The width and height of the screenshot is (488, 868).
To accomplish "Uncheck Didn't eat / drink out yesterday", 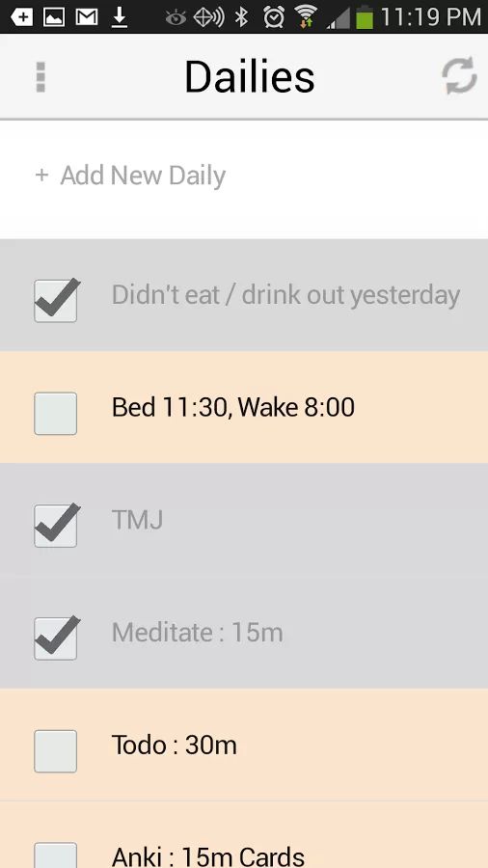I will pyautogui.click(x=55, y=301).
